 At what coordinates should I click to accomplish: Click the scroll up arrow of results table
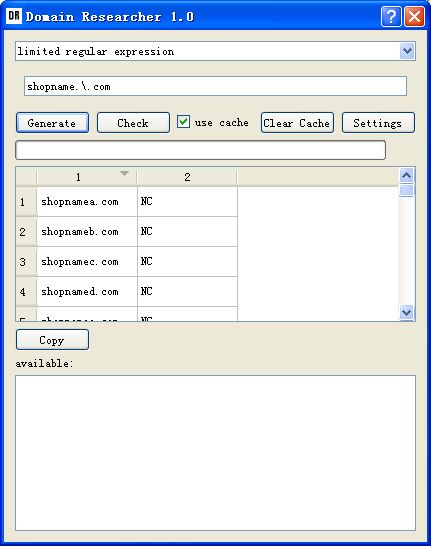(x=407, y=176)
